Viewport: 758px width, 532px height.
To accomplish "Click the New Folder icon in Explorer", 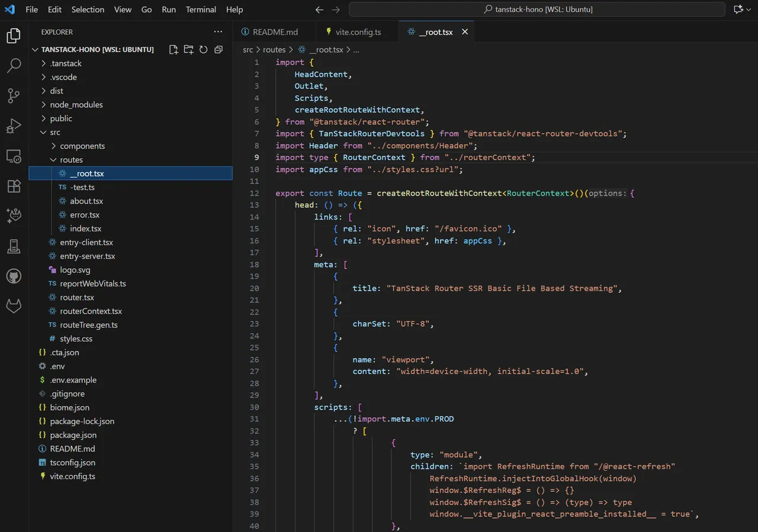I will click(188, 50).
